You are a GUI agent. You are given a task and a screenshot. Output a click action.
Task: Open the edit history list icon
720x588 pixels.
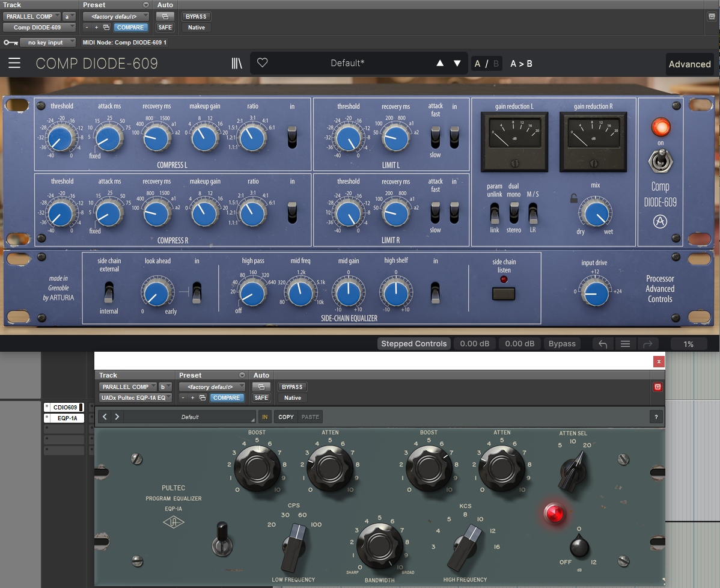(626, 344)
